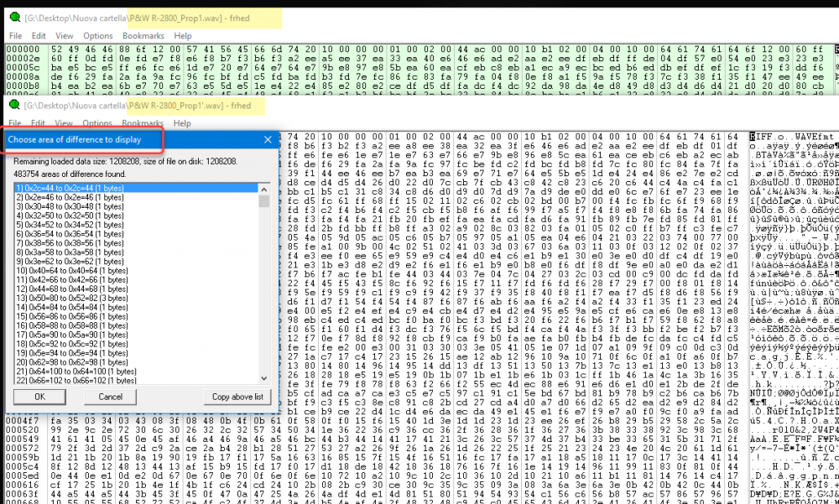Open Edit menu in lower Prop1'.wav window
Screen dimensions: 839x504
pyautogui.click(x=38, y=123)
